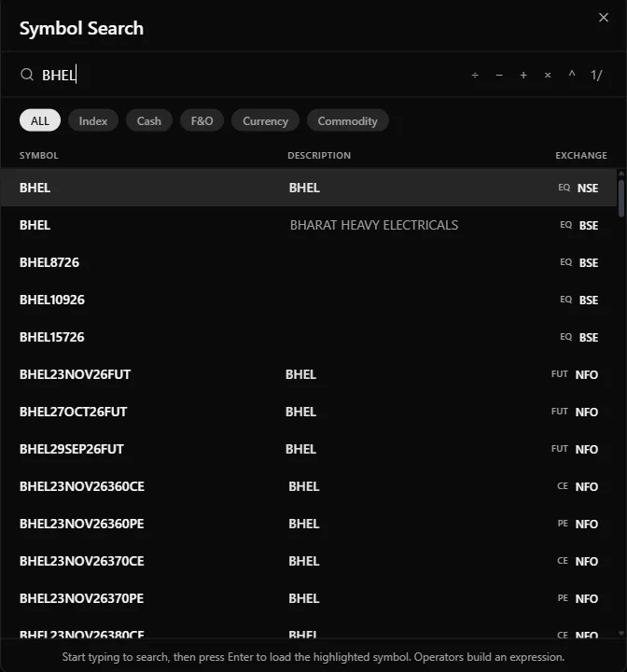Open BHEL23NOV26FUT futures contract
This screenshot has width=627, height=672.
click(309, 374)
